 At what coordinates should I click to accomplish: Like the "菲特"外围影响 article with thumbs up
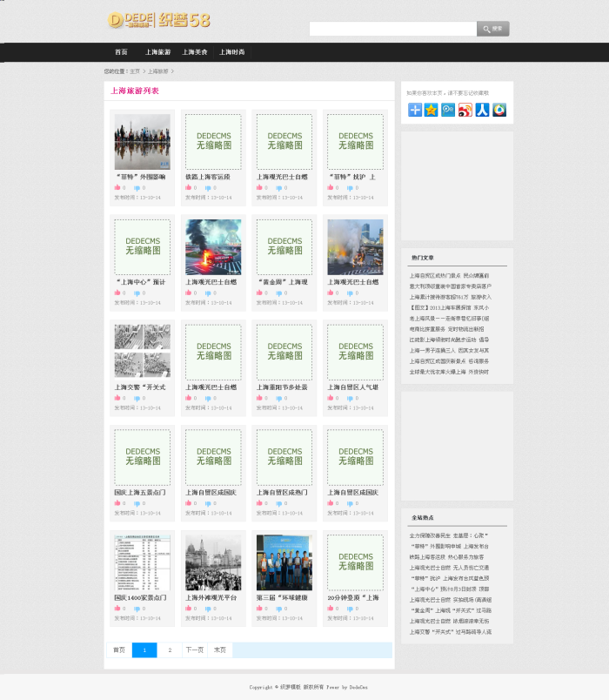[x=117, y=187]
